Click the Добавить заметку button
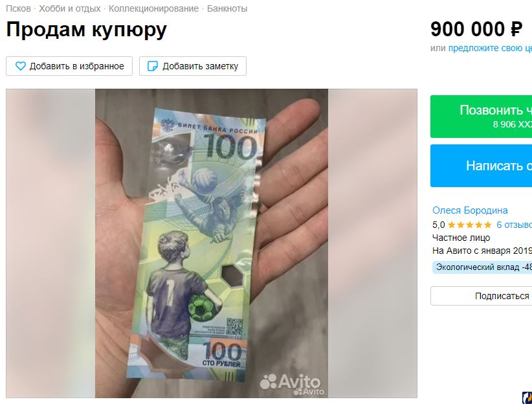Screen dimensions: 532x404 pyautogui.click(x=193, y=66)
